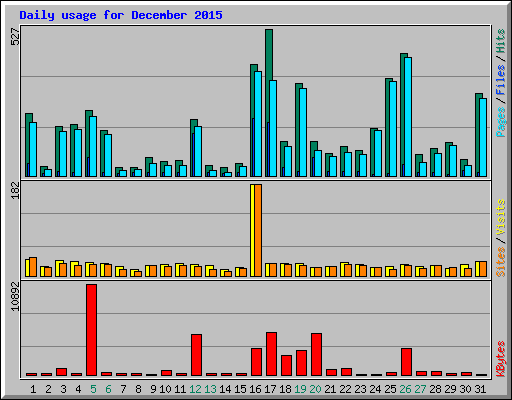Click day 29 on the x-axis
Screen dimensions: 512x400
tap(450, 389)
